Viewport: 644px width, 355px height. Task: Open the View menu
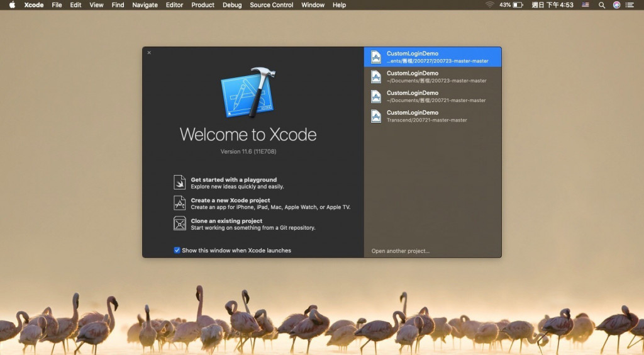click(96, 5)
